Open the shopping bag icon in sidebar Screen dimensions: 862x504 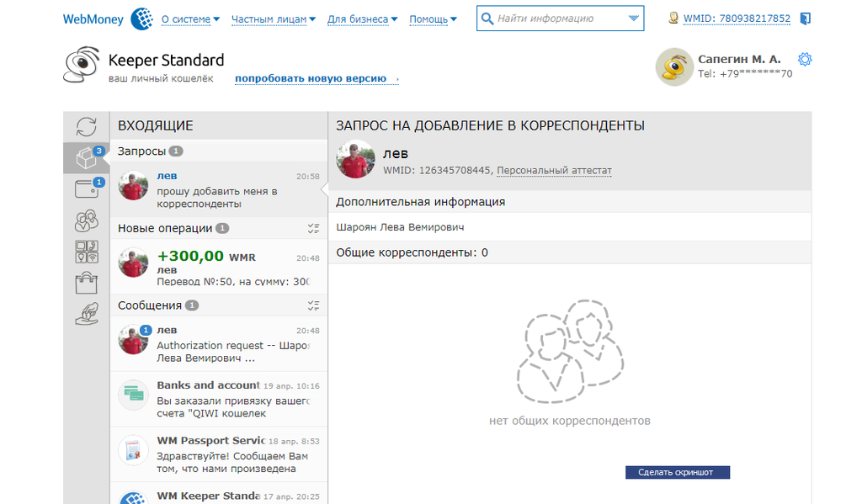pos(86,283)
